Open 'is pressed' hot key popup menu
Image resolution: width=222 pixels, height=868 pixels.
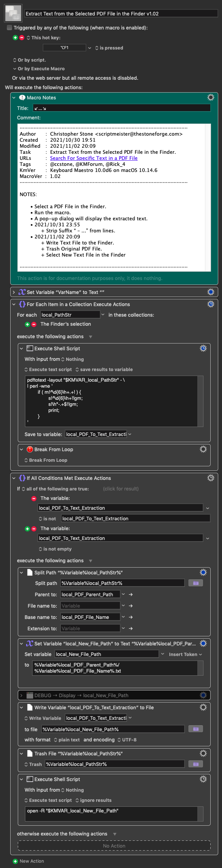pyautogui.click(x=109, y=48)
